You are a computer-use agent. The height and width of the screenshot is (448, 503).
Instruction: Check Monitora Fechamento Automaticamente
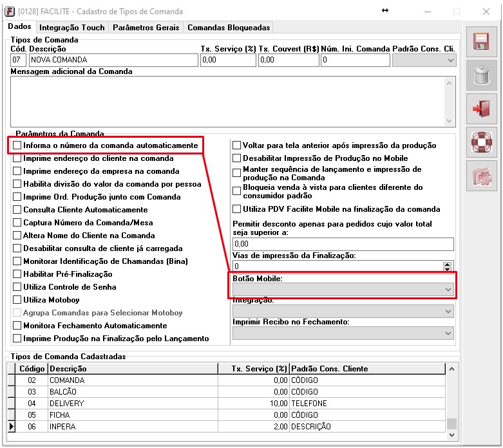17,326
